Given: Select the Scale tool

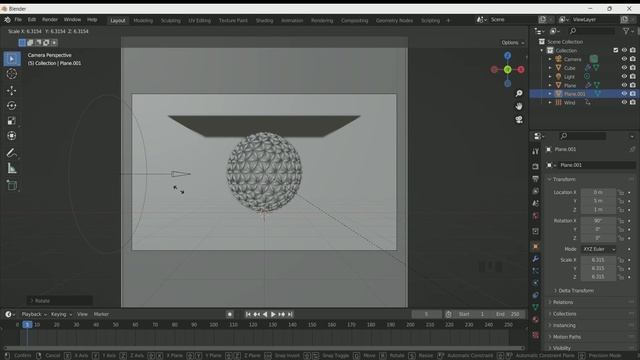Looking at the screenshot, I should click(12, 121).
